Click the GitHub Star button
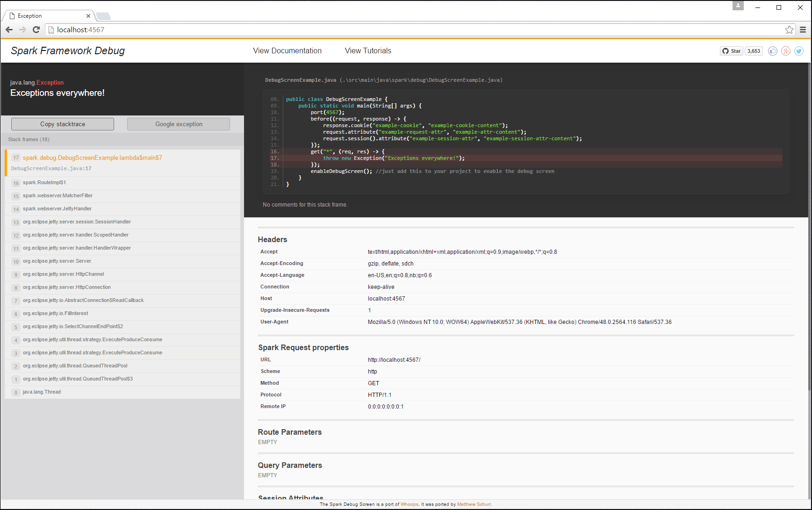This screenshot has width=812, height=510. coord(732,51)
